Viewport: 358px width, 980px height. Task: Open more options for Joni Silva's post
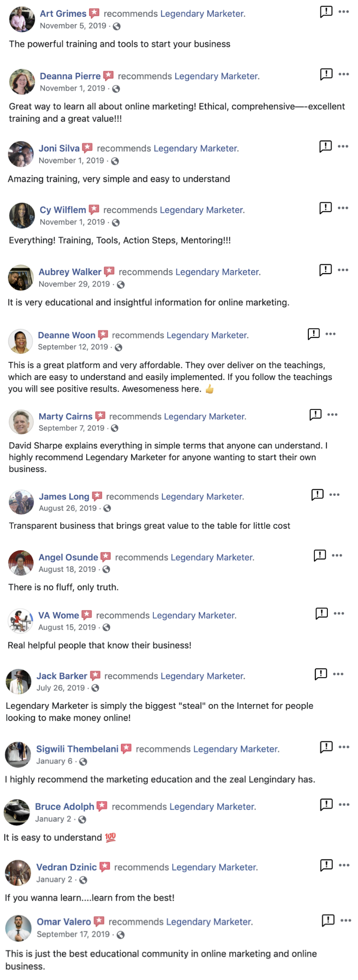click(343, 147)
